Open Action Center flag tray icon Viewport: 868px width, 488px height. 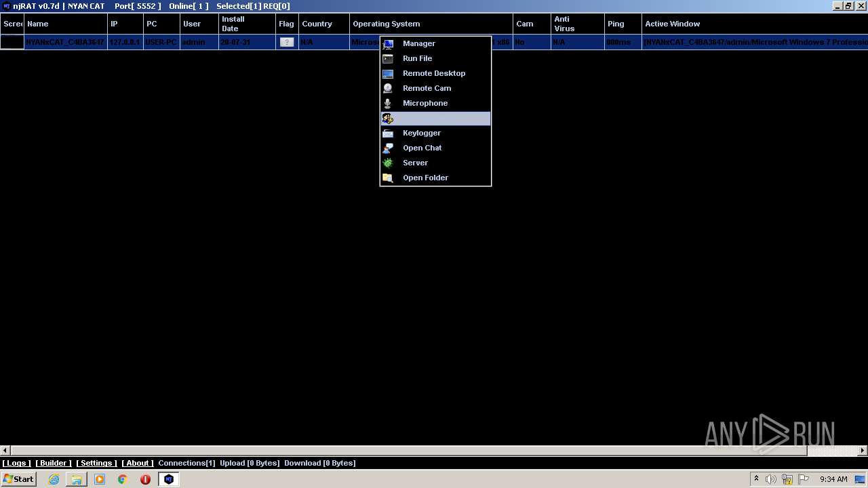click(804, 479)
